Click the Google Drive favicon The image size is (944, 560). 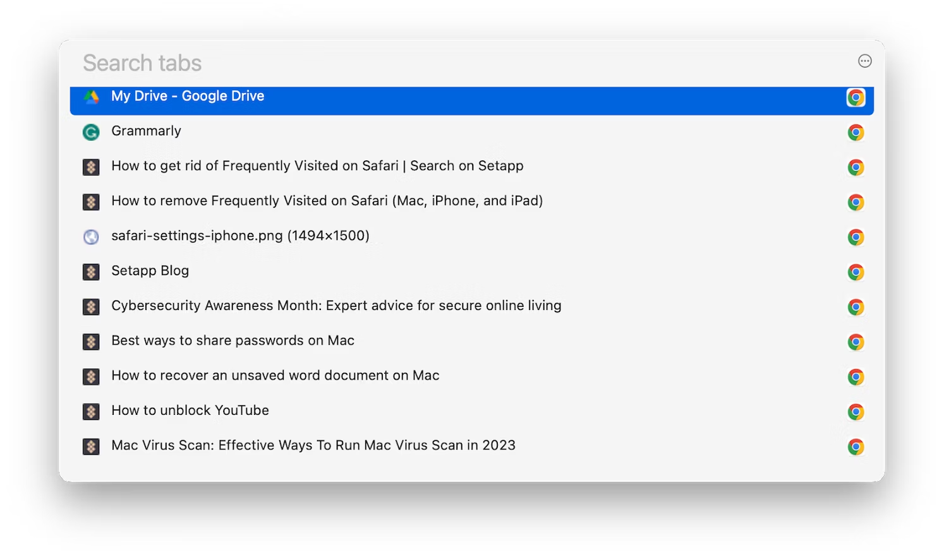click(91, 97)
